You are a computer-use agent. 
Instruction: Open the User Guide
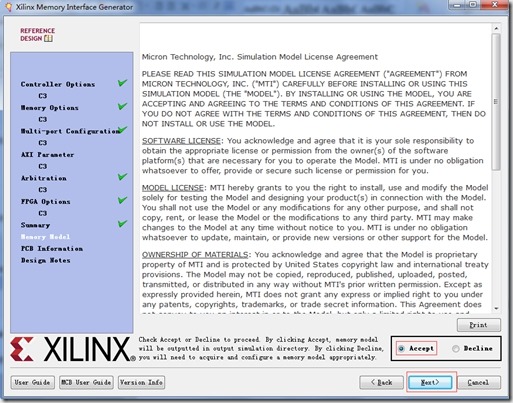tap(32, 382)
